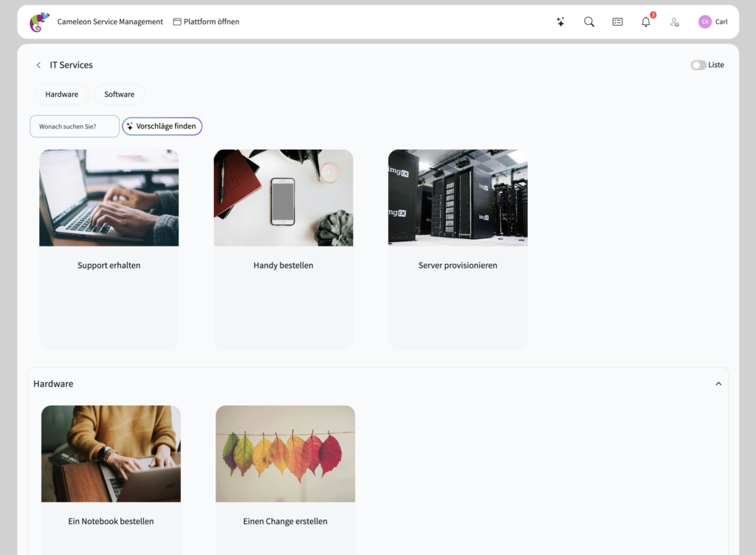
Task: Open the task list icon in header
Action: pyautogui.click(x=617, y=22)
